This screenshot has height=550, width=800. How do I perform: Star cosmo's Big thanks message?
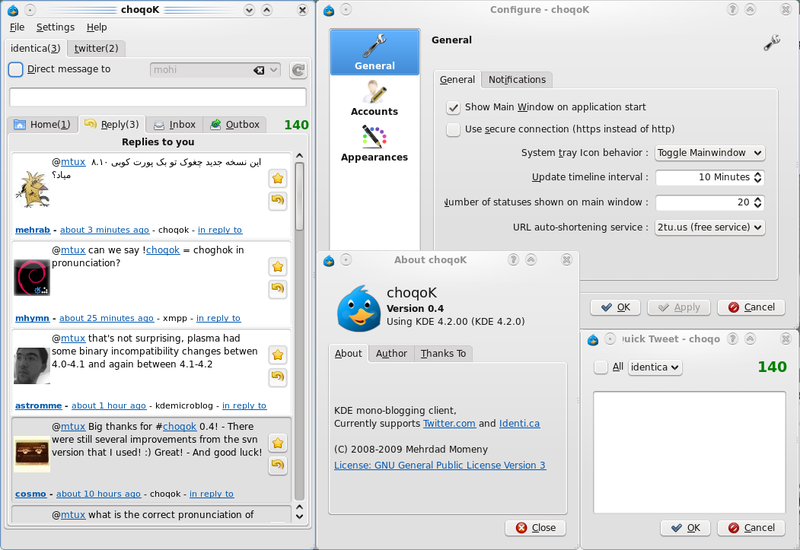(278, 443)
